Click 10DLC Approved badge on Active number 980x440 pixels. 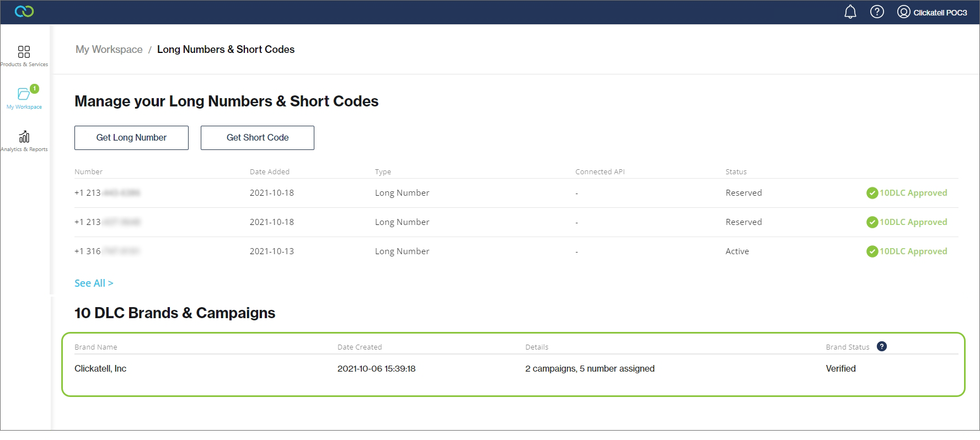(907, 251)
